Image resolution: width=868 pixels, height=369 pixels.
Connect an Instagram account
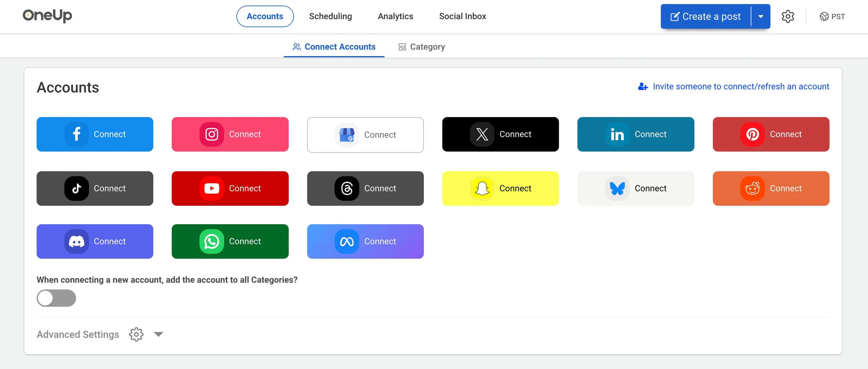(230, 134)
